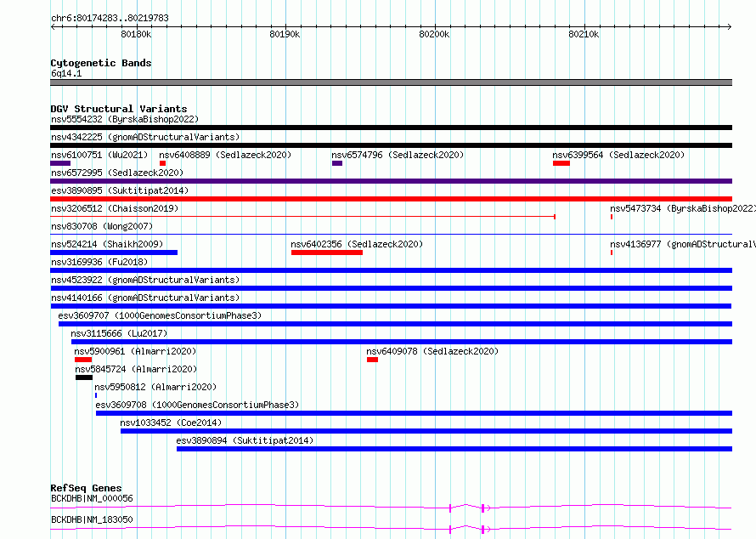Click esv3609708 (1000GenomesConsortiumPhase3) label
The width and height of the screenshot is (756, 539).
(x=197, y=405)
